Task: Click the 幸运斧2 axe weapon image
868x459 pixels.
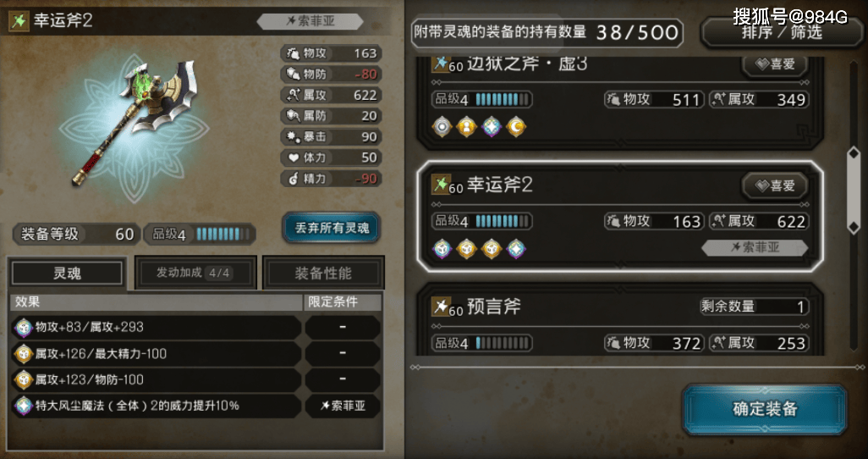Action: pos(134,121)
